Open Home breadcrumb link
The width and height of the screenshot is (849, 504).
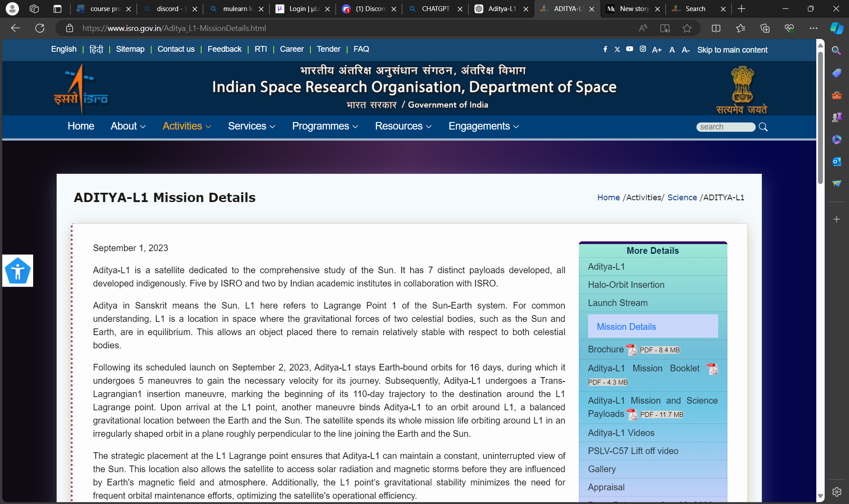(608, 198)
